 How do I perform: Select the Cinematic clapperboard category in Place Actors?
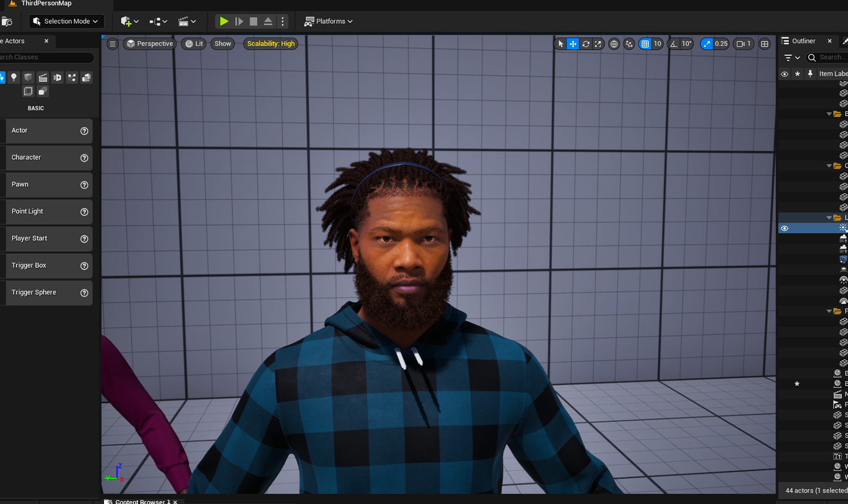[x=43, y=77]
